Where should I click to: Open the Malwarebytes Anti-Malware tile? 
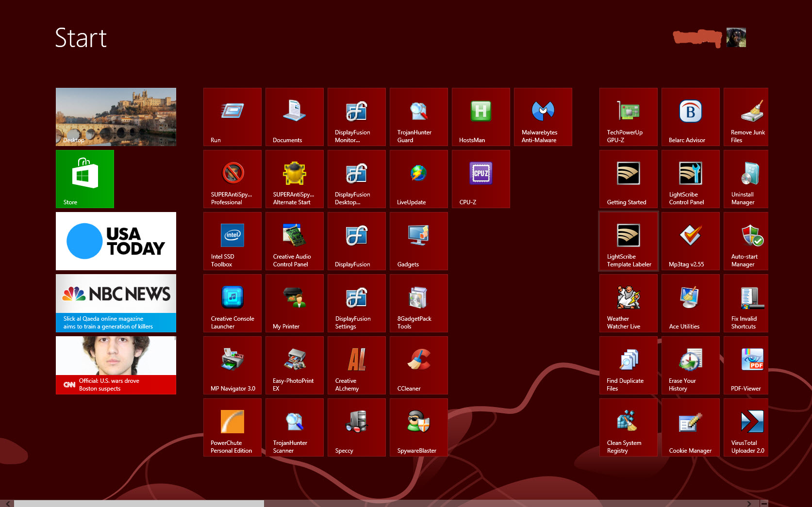click(543, 117)
